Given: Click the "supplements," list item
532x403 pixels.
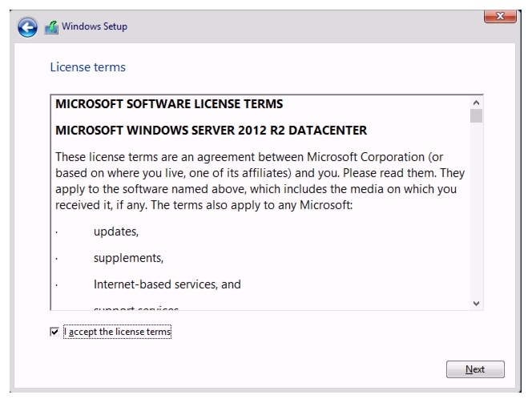Looking at the screenshot, I should [x=128, y=258].
